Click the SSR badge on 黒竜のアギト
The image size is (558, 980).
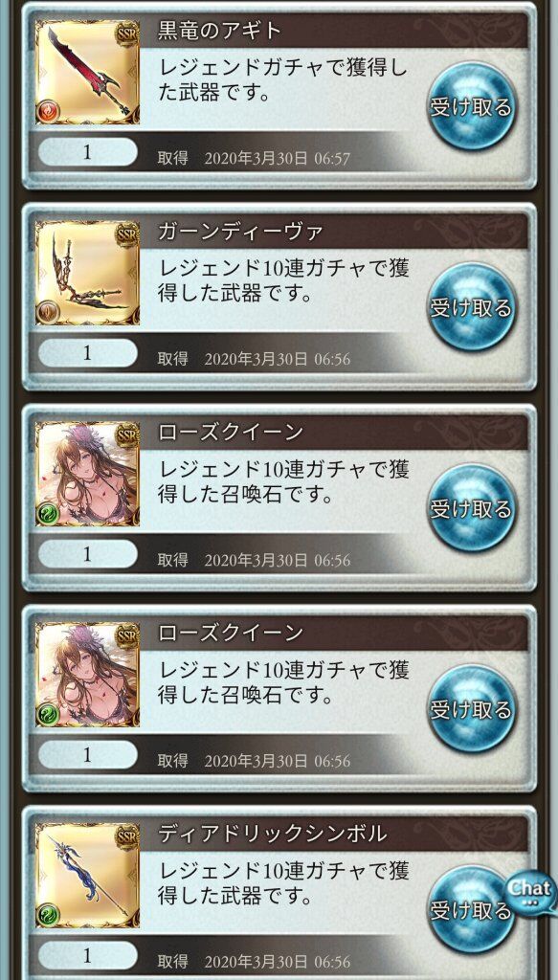[x=127, y=33]
